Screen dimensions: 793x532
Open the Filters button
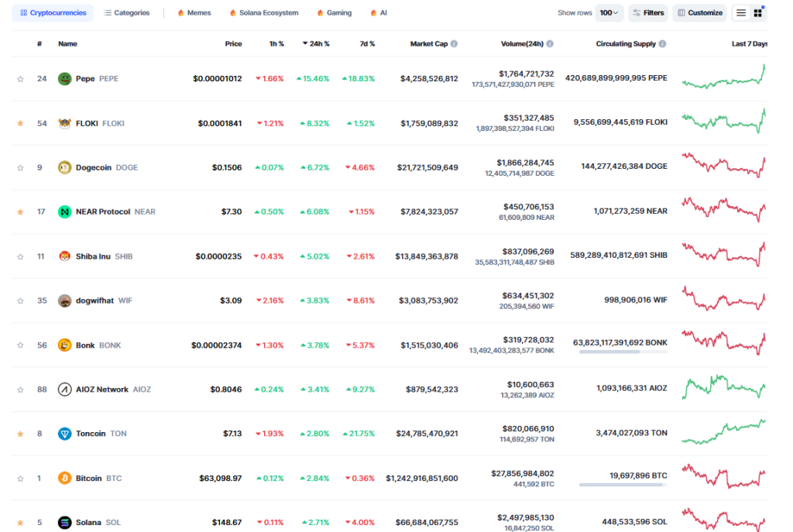coord(648,13)
